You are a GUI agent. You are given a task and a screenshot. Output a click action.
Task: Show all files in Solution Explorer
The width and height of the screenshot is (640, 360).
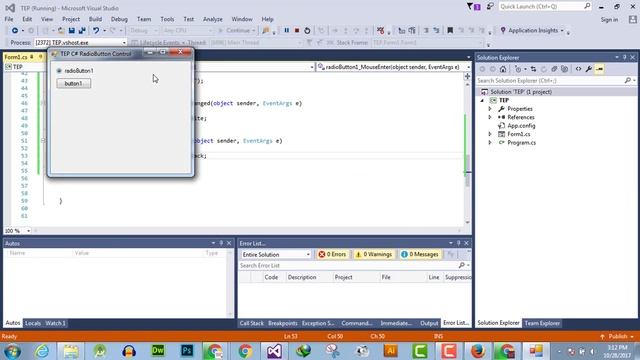click(564, 69)
